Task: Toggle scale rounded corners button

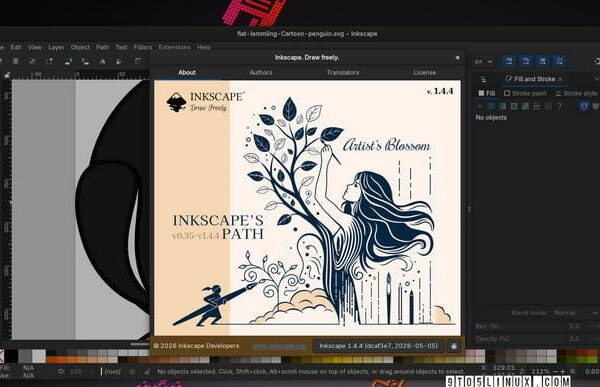Action: point(526,61)
